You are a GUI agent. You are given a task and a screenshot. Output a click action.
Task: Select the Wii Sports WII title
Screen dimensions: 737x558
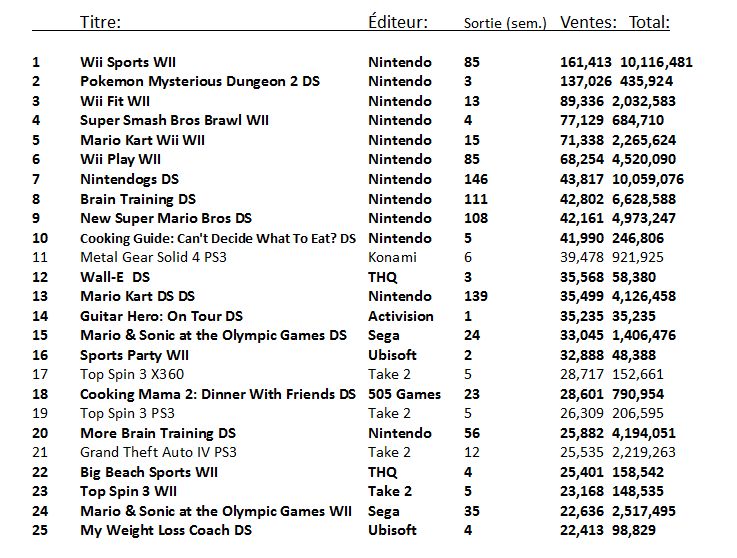[128, 62]
